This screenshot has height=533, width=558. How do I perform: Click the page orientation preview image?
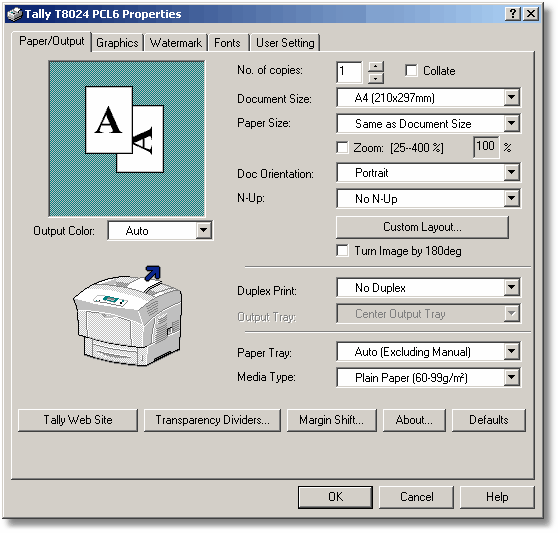[127, 139]
